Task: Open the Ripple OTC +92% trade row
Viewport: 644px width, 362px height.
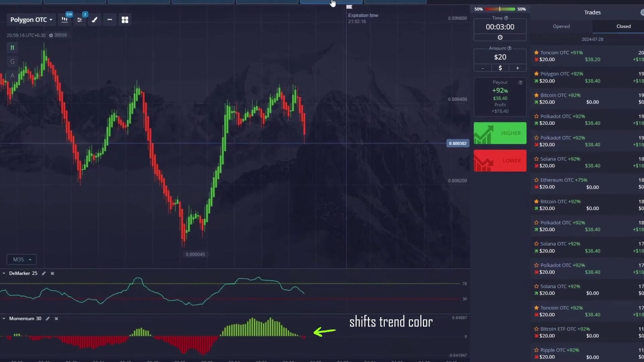Action: [587, 353]
